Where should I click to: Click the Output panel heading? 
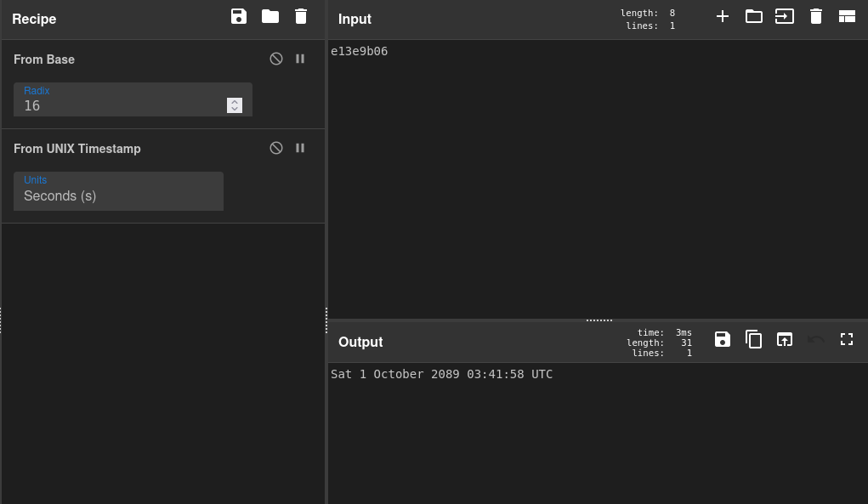tap(360, 342)
